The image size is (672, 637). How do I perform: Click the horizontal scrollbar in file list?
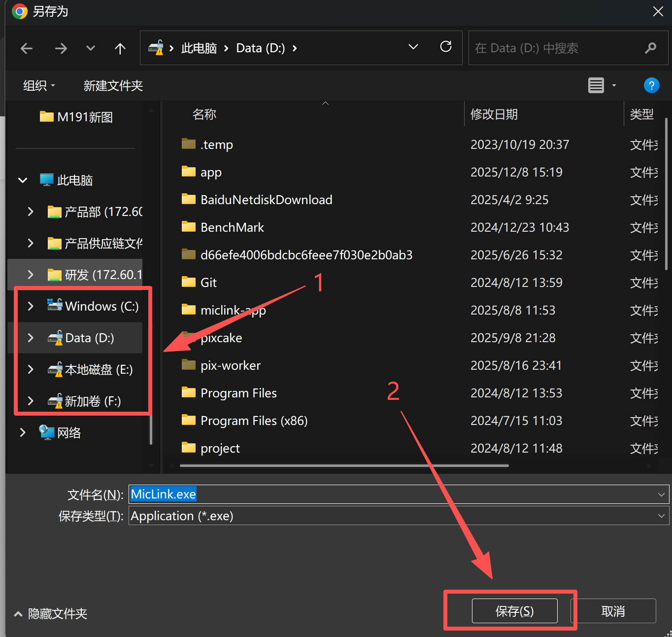[344, 465]
